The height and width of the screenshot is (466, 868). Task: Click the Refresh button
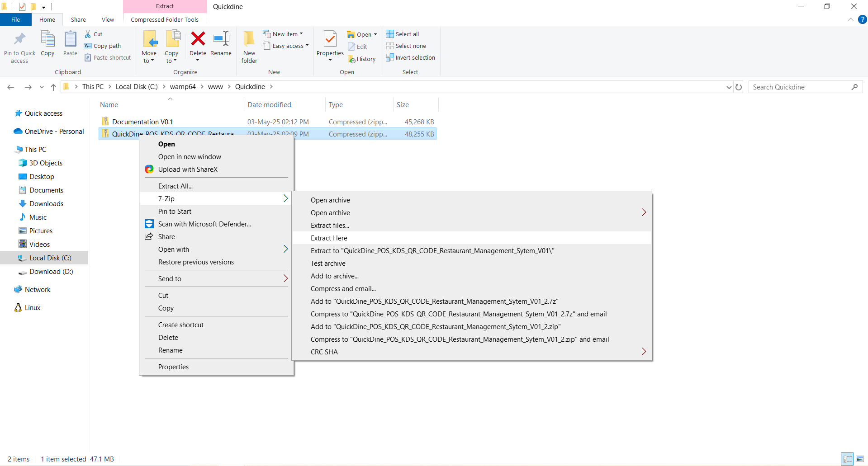point(739,87)
